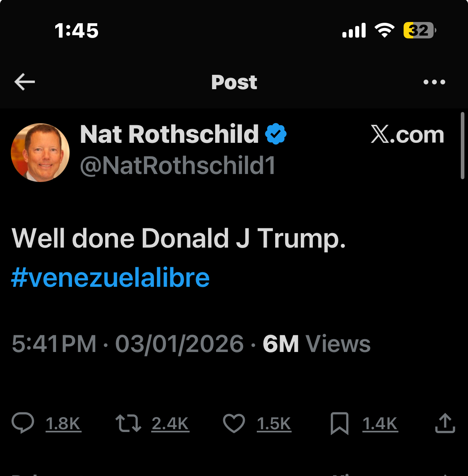View the 6M Views analytics
468x476 pixels.
[316, 344]
